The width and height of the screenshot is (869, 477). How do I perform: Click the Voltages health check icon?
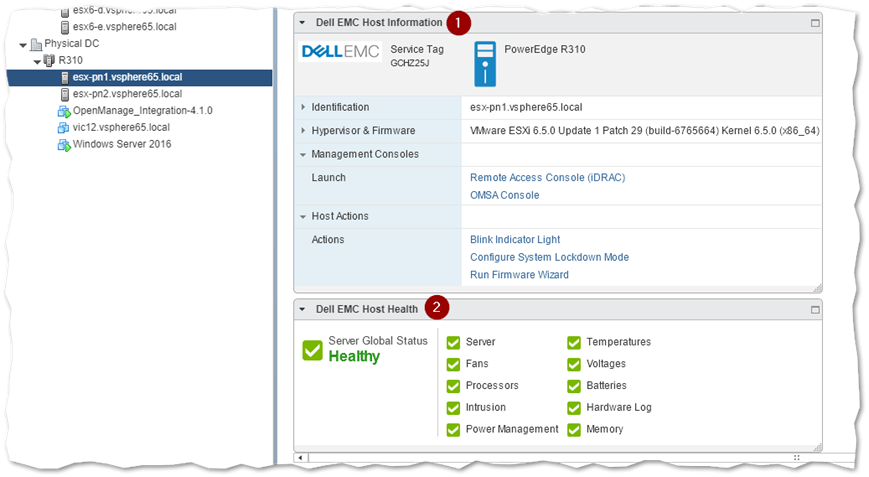pos(574,364)
